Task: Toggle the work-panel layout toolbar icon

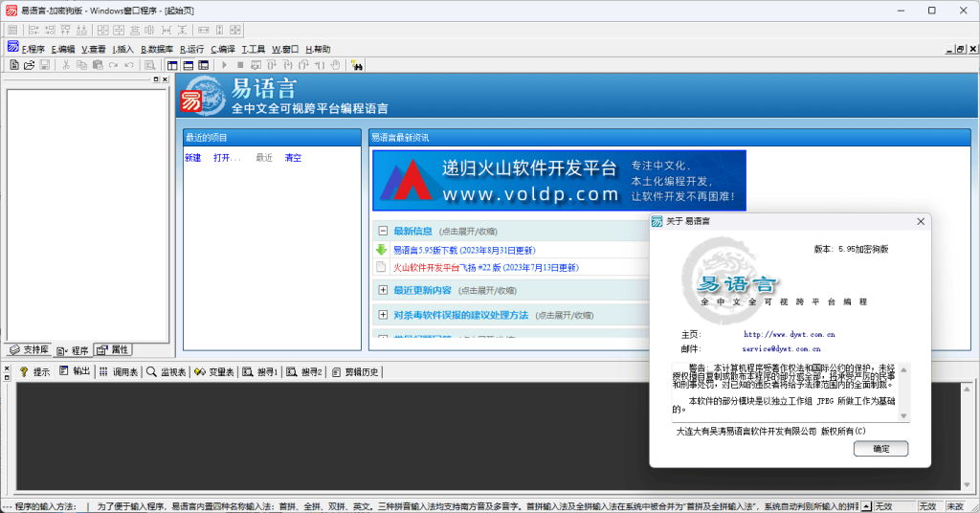Action: (172, 65)
